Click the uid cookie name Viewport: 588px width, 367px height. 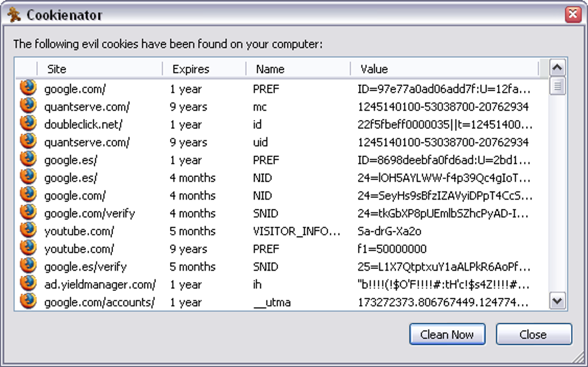[261, 142]
